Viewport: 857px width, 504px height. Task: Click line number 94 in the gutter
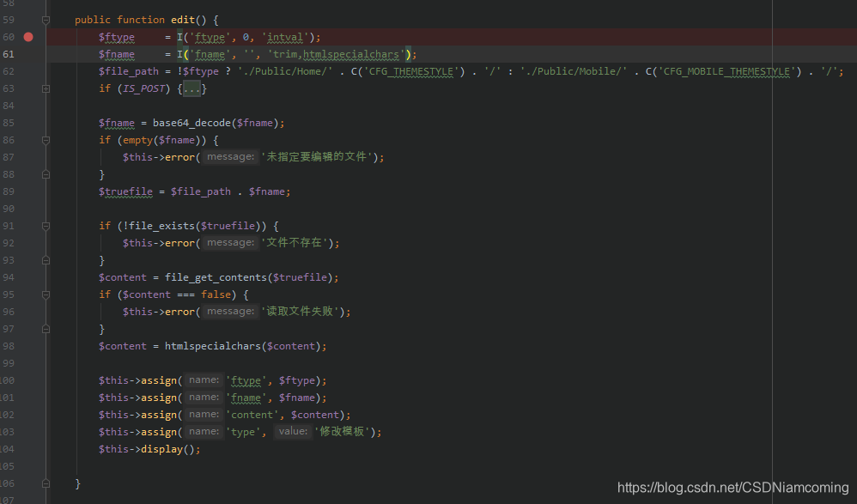pyautogui.click(x=9, y=277)
